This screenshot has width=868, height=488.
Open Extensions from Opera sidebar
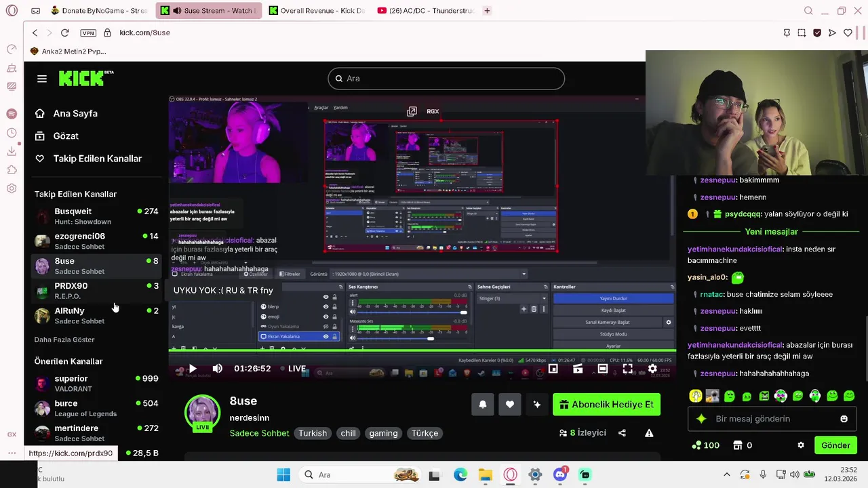[x=12, y=170]
